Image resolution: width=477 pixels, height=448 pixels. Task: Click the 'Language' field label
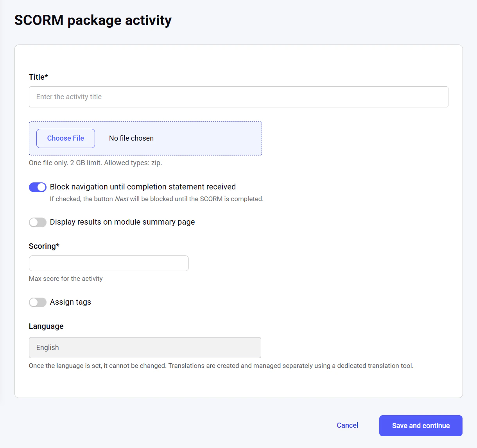point(46,326)
